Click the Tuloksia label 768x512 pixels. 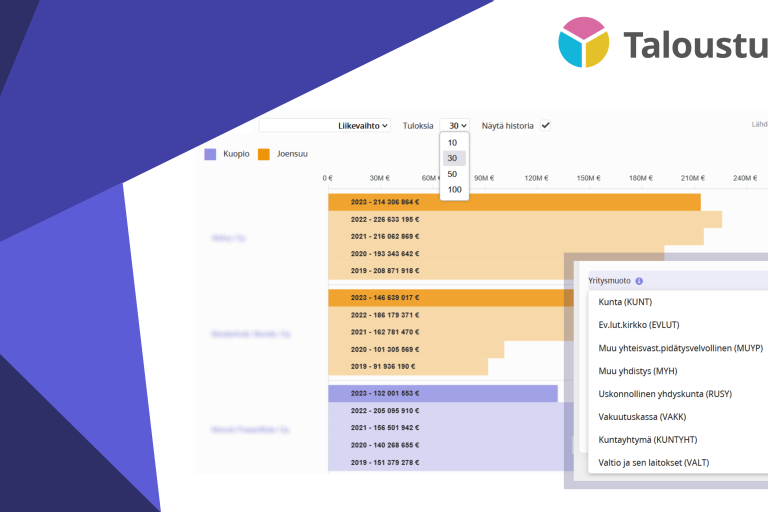click(x=418, y=126)
